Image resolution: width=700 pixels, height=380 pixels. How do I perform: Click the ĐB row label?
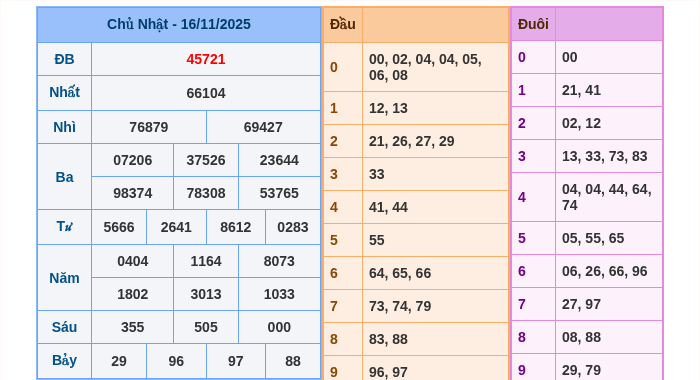click(x=64, y=59)
